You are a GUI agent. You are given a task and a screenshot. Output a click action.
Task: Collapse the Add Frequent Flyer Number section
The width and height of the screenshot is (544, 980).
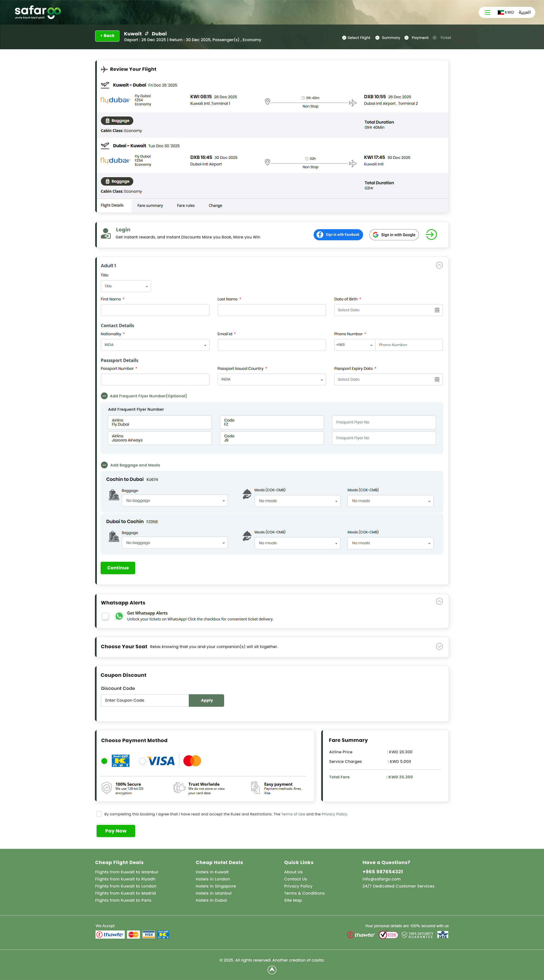tap(104, 396)
